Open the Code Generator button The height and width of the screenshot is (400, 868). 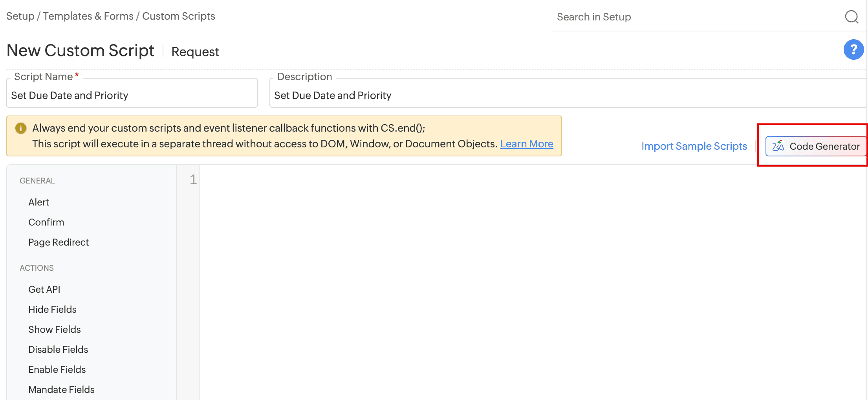click(816, 146)
